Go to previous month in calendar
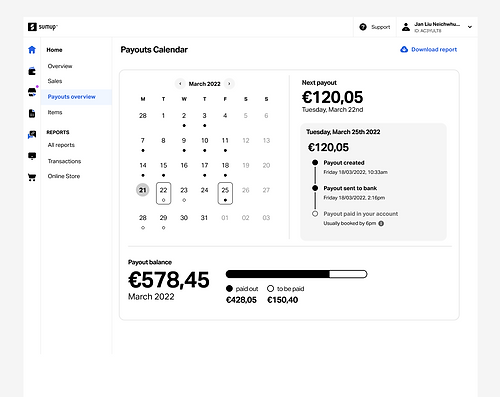Image resolution: width=500 pixels, height=397 pixels. 180,84
